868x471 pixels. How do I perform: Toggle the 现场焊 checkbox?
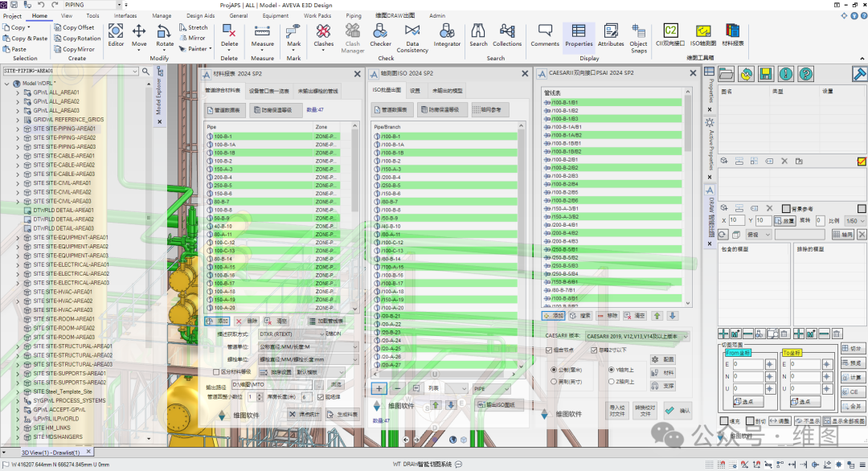pos(320,397)
